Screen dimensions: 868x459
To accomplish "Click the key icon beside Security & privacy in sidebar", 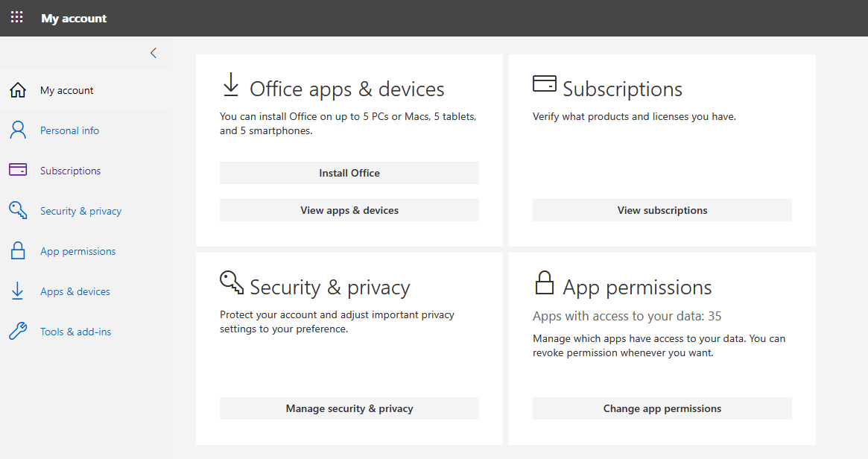I will [x=18, y=210].
